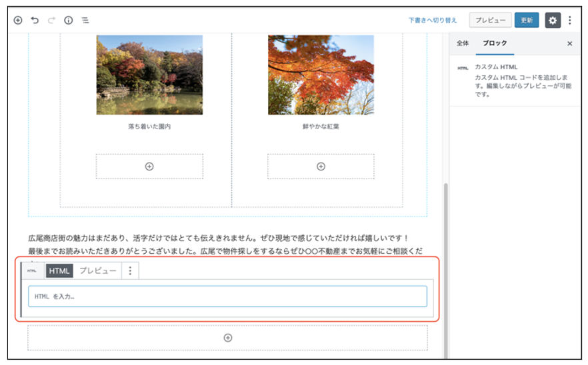Switch to the ブロック tab

tap(495, 43)
